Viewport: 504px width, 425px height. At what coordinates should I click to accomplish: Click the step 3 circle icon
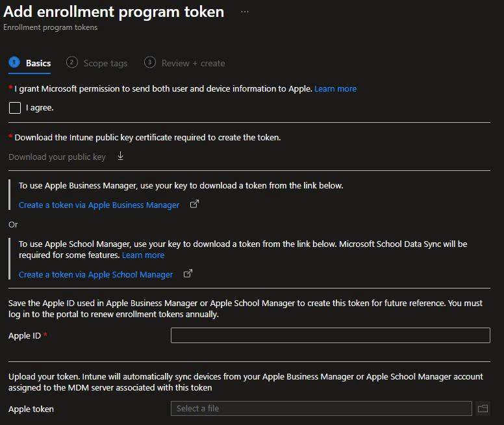point(150,62)
